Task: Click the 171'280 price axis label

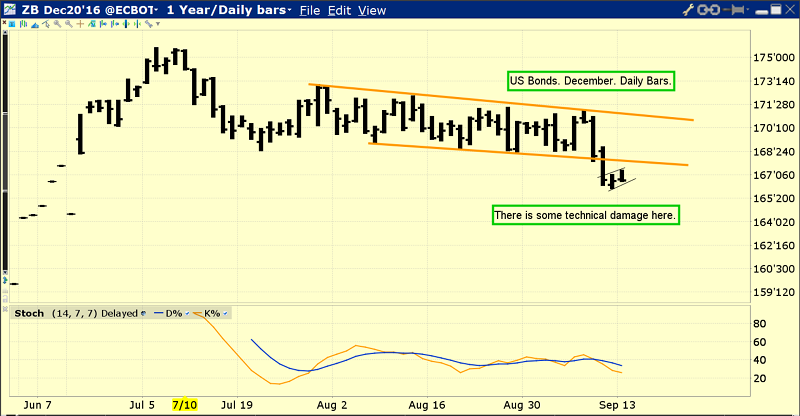Action: click(773, 105)
